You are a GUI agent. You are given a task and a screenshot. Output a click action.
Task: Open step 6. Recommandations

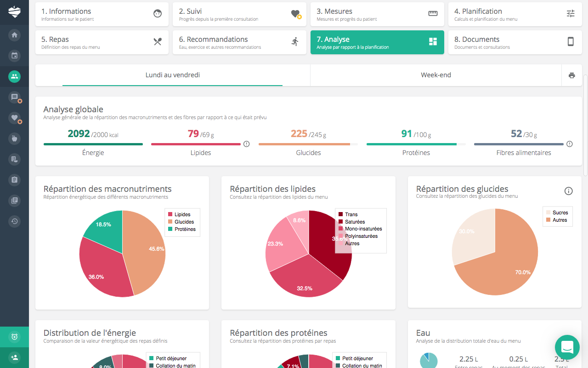(239, 42)
